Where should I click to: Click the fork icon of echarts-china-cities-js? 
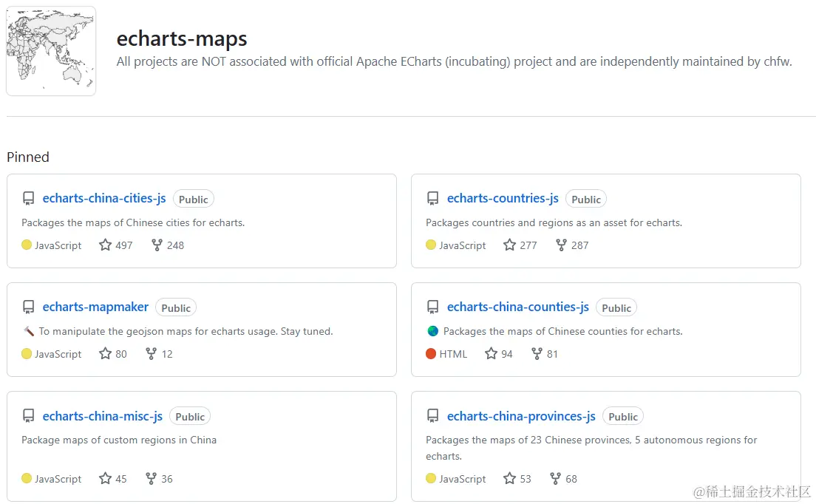pos(157,245)
